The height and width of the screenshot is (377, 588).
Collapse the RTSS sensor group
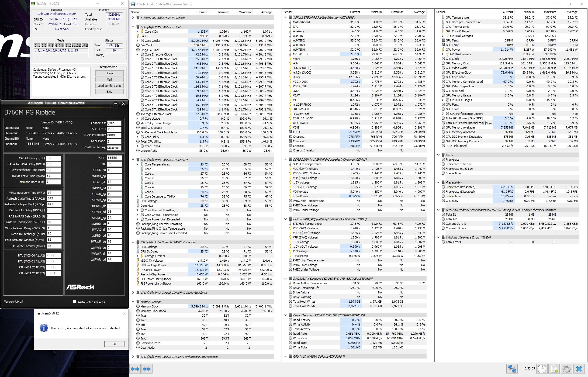(438, 155)
